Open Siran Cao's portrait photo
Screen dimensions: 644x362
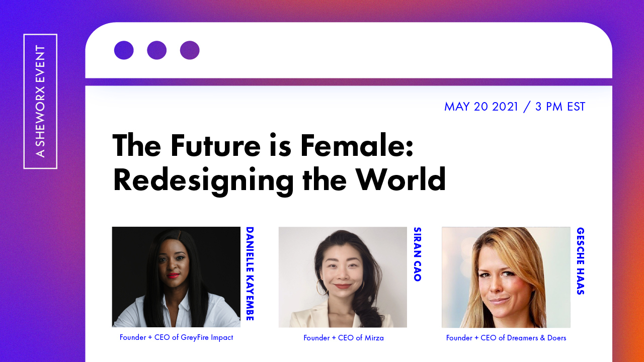pos(343,277)
